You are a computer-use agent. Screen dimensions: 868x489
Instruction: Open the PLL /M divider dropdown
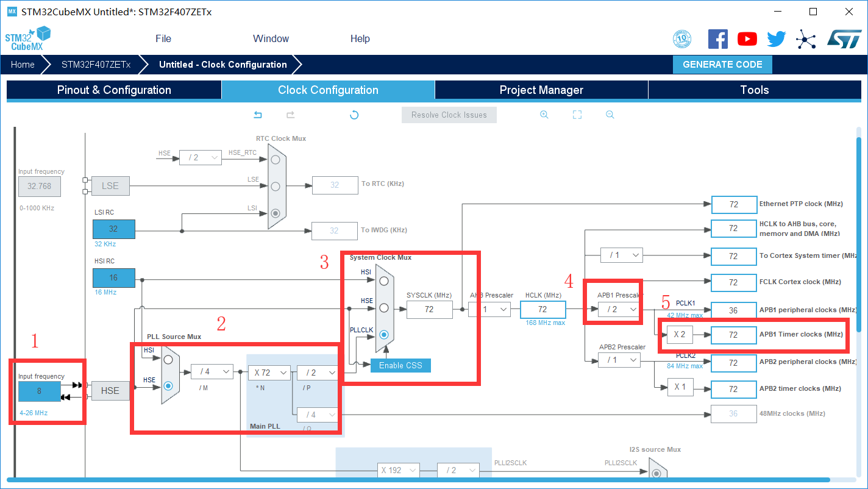tap(212, 371)
